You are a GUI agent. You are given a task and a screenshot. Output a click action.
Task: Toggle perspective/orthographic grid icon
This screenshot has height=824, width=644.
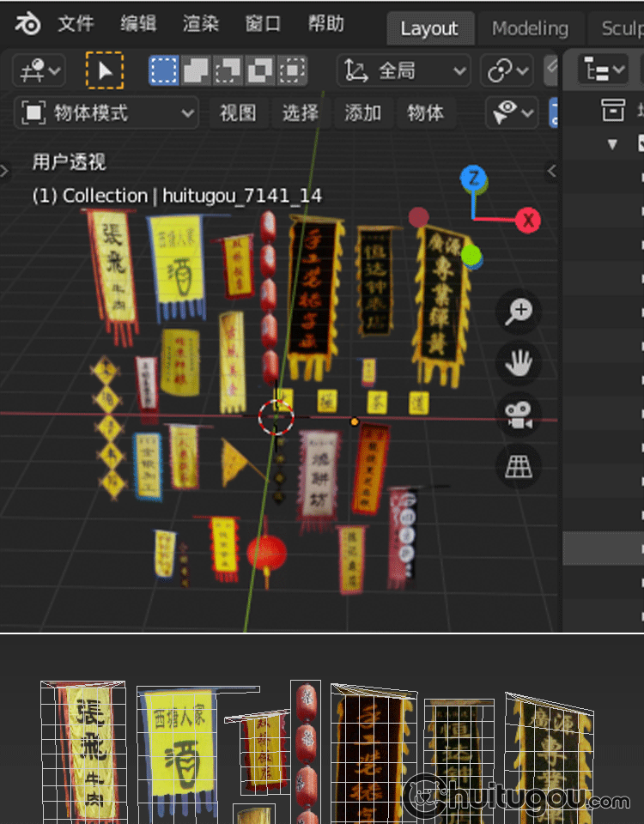tap(519, 466)
